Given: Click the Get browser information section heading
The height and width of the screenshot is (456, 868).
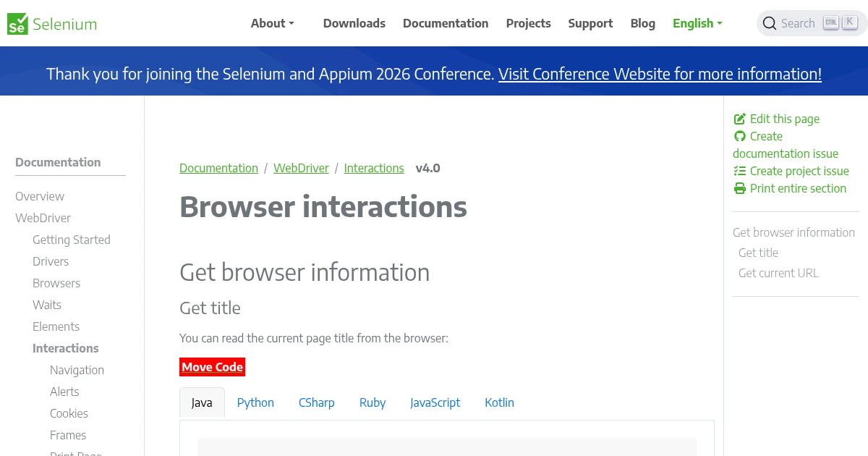Looking at the screenshot, I should click(305, 272).
